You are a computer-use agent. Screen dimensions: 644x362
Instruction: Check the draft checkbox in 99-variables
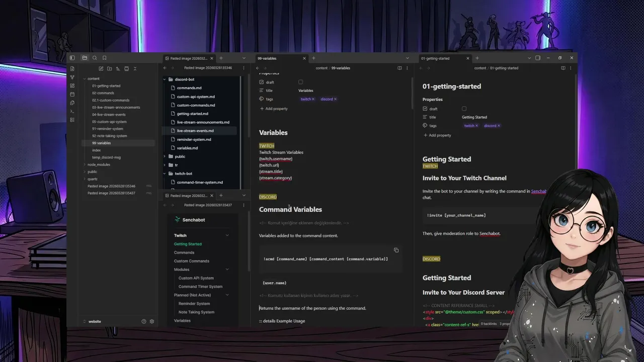300,82
